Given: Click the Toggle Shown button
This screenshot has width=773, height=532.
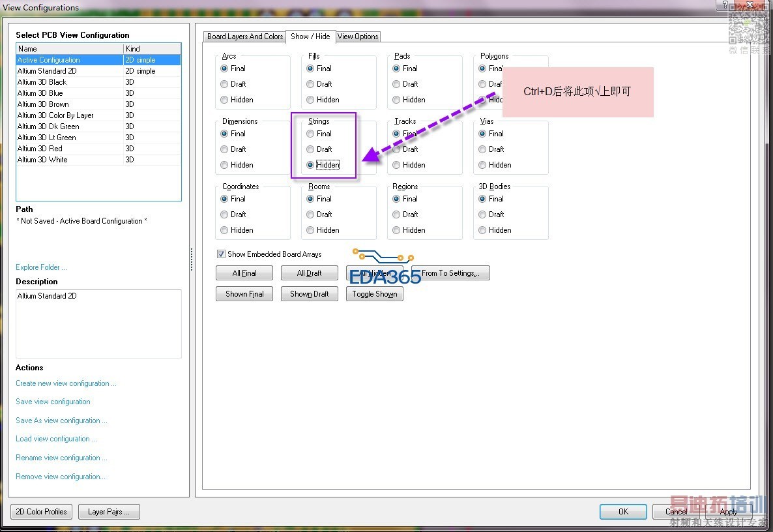Looking at the screenshot, I should [374, 294].
